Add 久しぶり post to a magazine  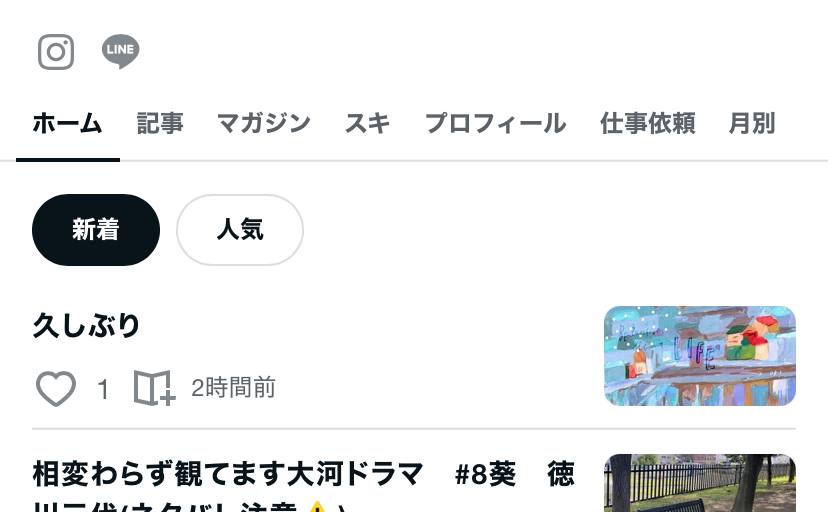click(x=154, y=388)
